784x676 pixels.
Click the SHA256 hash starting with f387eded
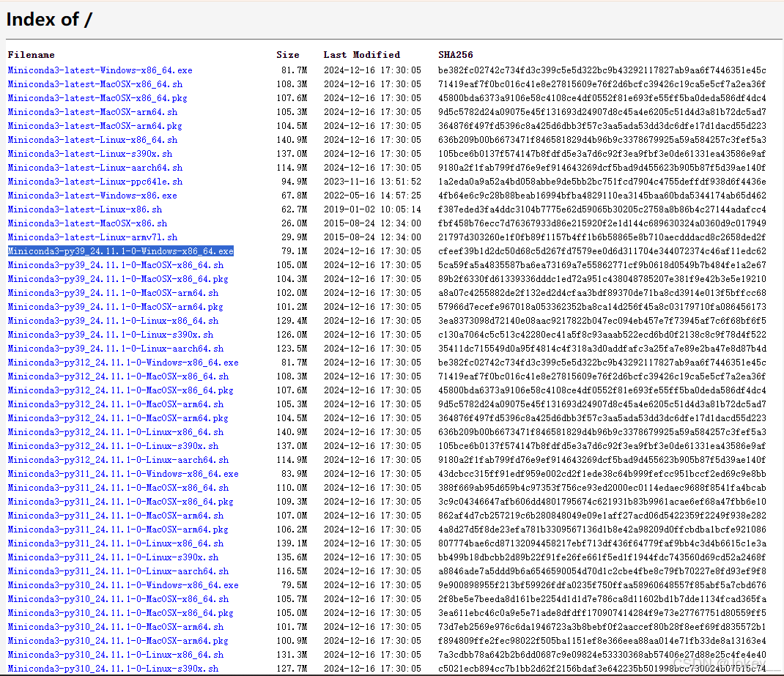point(602,209)
